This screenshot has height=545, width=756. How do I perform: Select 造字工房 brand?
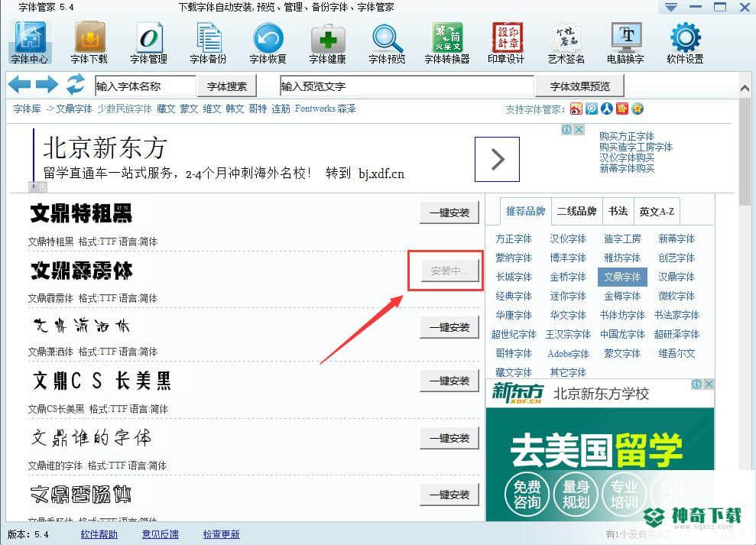pos(622,238)
